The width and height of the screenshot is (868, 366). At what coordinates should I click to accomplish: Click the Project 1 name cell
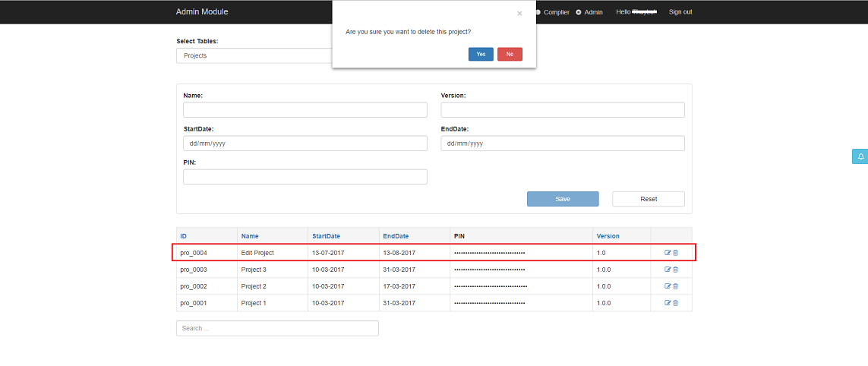(x=273, y=303)
